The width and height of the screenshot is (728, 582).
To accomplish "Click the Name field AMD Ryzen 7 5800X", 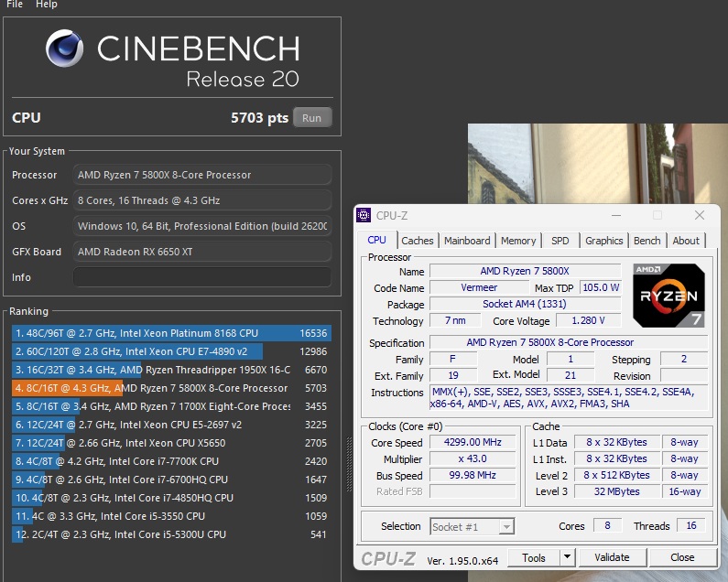I will [525, 271].
